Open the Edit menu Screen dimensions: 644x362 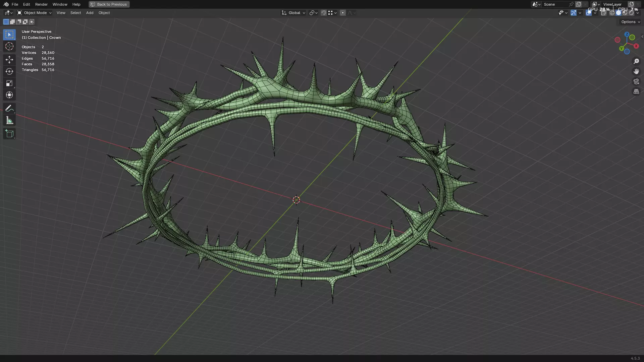click(x=26, y=4)
